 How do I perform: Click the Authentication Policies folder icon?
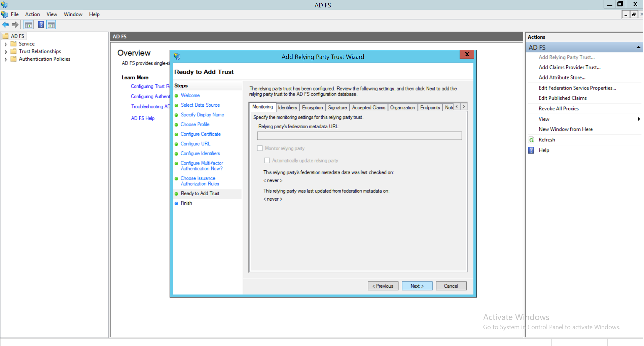click(x=13, y=59)
